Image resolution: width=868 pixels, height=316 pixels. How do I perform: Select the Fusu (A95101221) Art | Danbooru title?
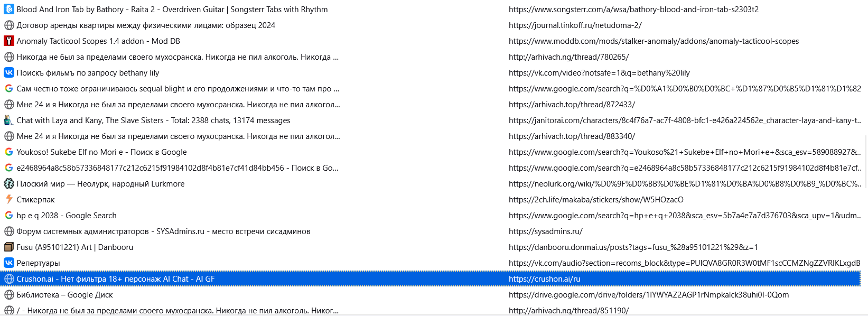point(74,247)
